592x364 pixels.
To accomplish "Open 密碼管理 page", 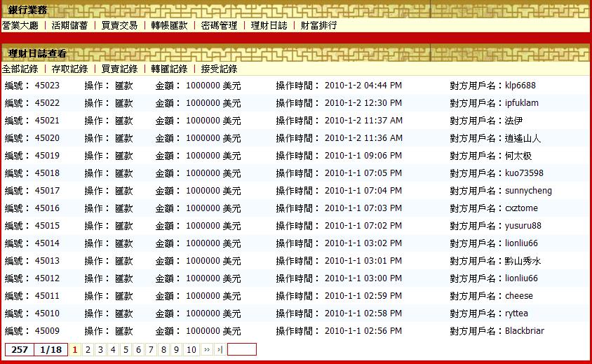I will coord(219,25).
